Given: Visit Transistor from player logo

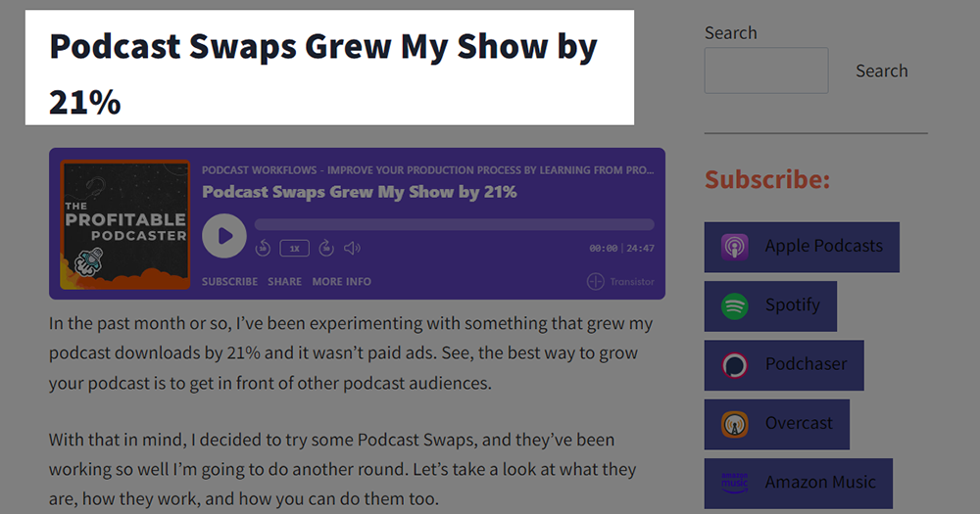Looking at the screenshot, I should coord(620,282).
